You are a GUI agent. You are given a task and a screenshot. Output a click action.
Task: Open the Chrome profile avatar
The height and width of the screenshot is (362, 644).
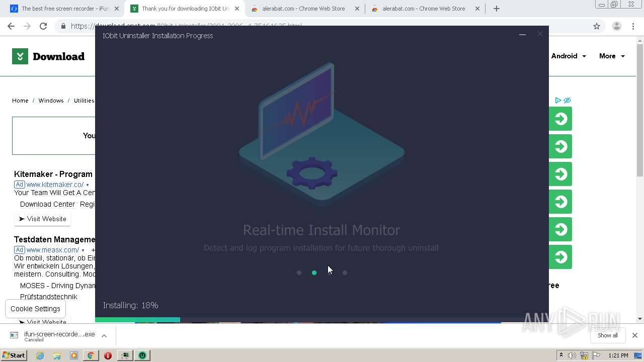click(x=616, y=26)
